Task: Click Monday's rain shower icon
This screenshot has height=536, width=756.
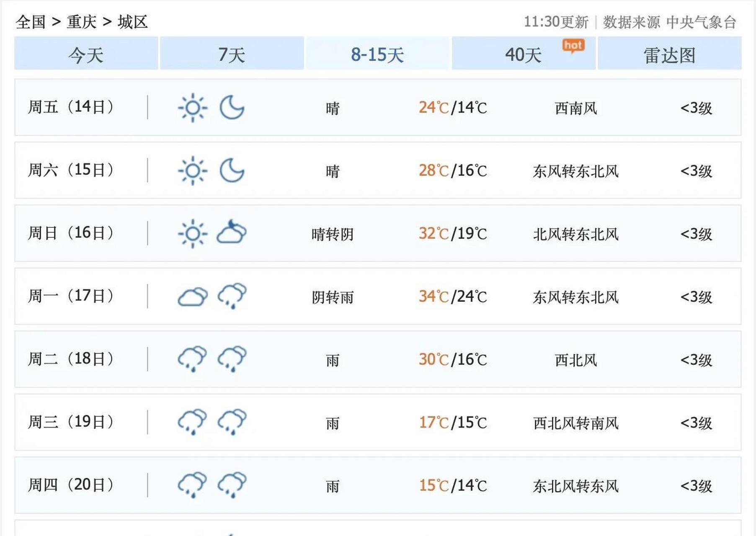Action: click(x=232, y=297)
